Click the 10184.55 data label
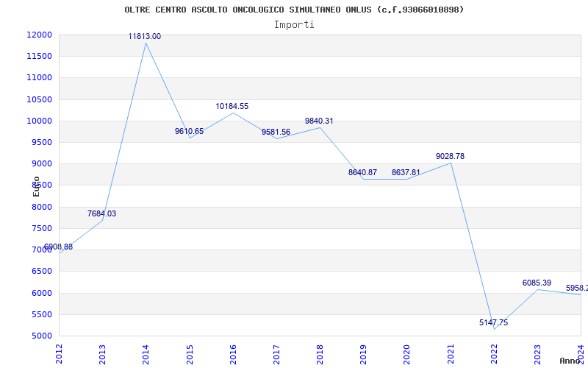Screen dimensions: 588x368 232,106
